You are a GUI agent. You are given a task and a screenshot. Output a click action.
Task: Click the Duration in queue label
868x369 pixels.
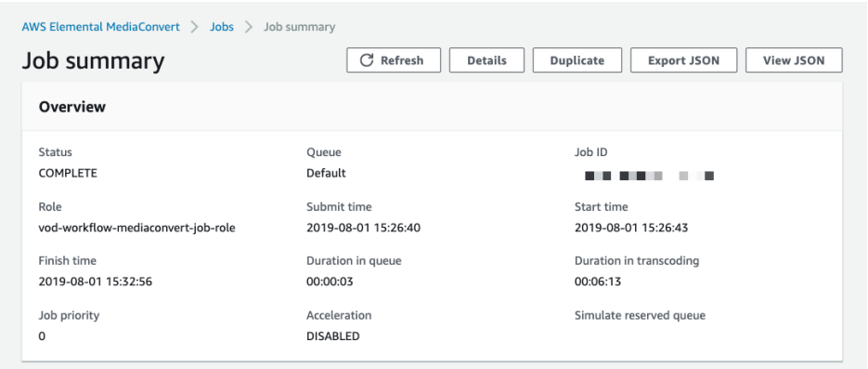pyautogui.click(x=354, y=260)
